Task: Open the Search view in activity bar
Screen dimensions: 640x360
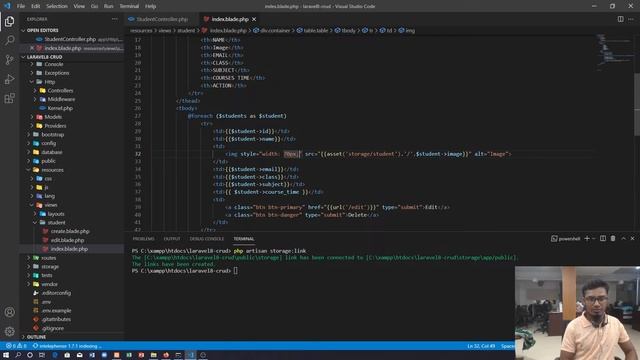Action: coord(9,40)
